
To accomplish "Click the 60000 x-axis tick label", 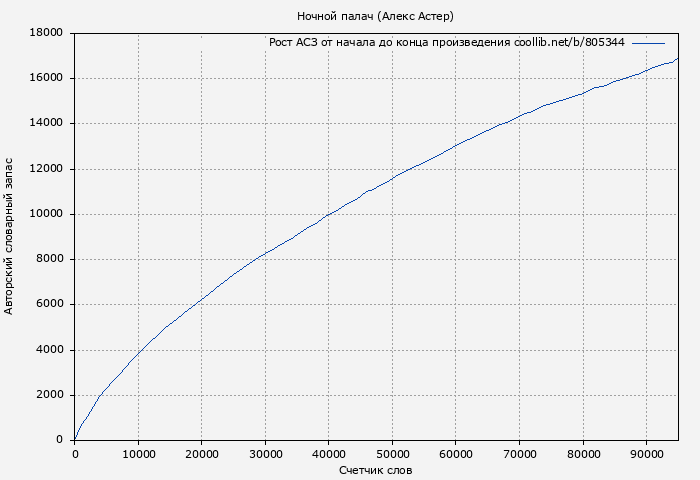I will coord(455,454).
